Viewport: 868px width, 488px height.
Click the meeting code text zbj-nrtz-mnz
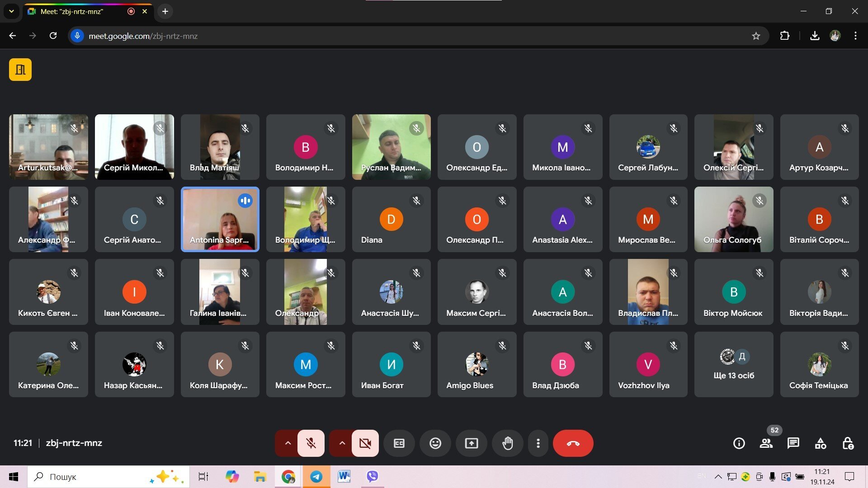point(74,443)
